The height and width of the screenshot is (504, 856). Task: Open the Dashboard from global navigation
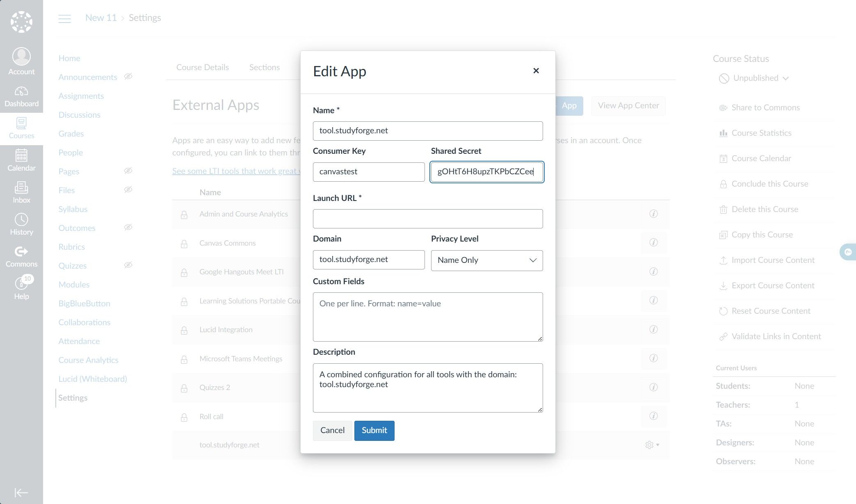21,97
